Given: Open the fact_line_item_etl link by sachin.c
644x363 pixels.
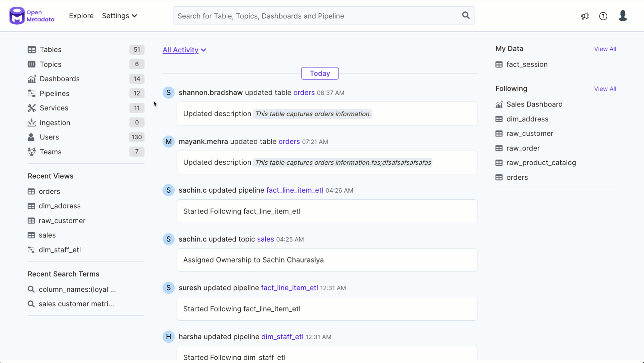Looking at the screenshot, I should click(295, 190).
